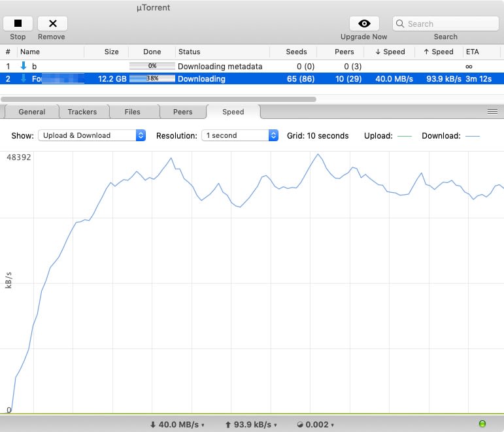Click the Stop square icon
The width and height of the screenshot is (504, 432).
[x=18, y=24]
